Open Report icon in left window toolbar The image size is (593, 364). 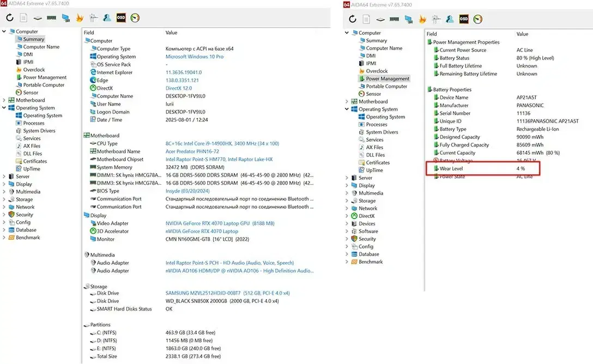click(x=23, y=17)
